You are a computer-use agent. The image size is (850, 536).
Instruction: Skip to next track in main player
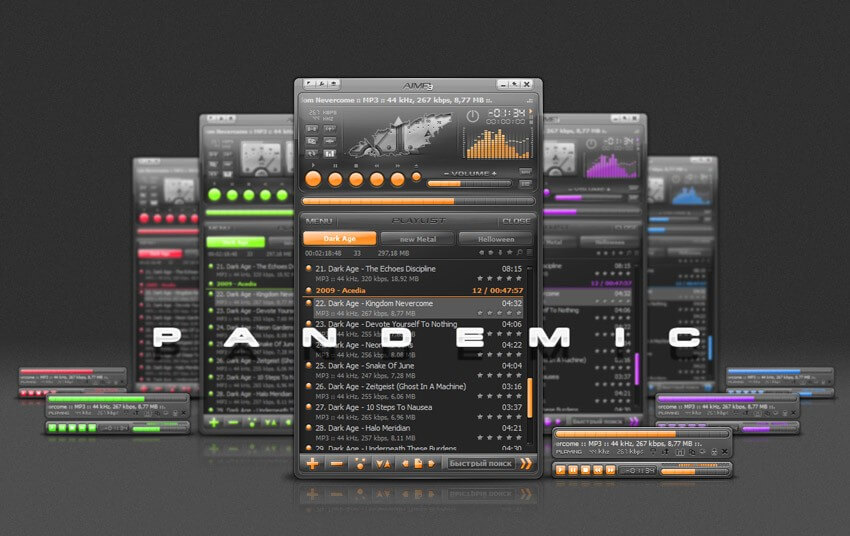coord(397,179)
